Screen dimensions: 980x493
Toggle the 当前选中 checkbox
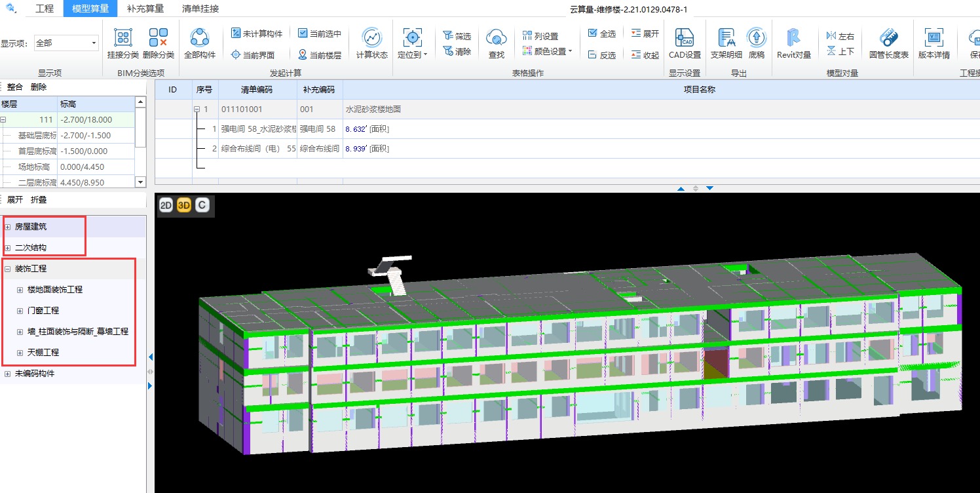(x=303, y=33)
